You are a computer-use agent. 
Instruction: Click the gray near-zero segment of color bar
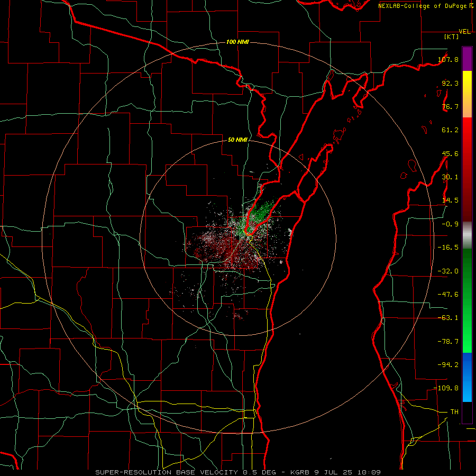coord(467,235)
